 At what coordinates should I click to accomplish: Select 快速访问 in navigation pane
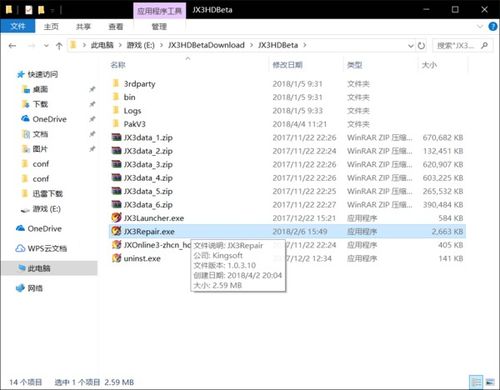point(42,74)
